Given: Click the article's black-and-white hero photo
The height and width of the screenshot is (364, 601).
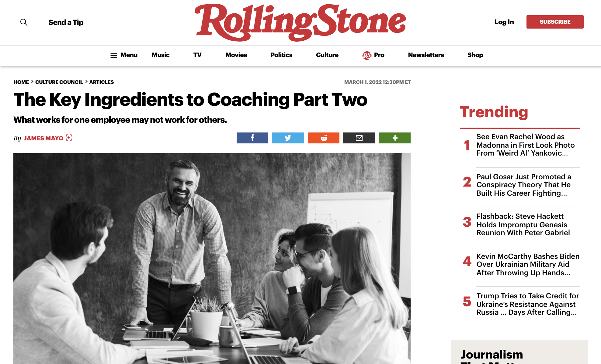Looking at the screenshot, I should (212, 258).
